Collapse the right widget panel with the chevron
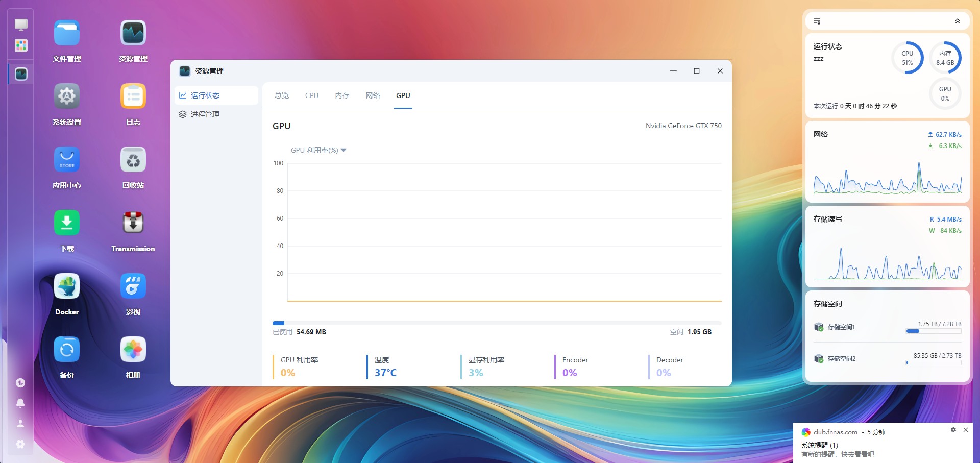980x463 pixels. click(958, 21)
